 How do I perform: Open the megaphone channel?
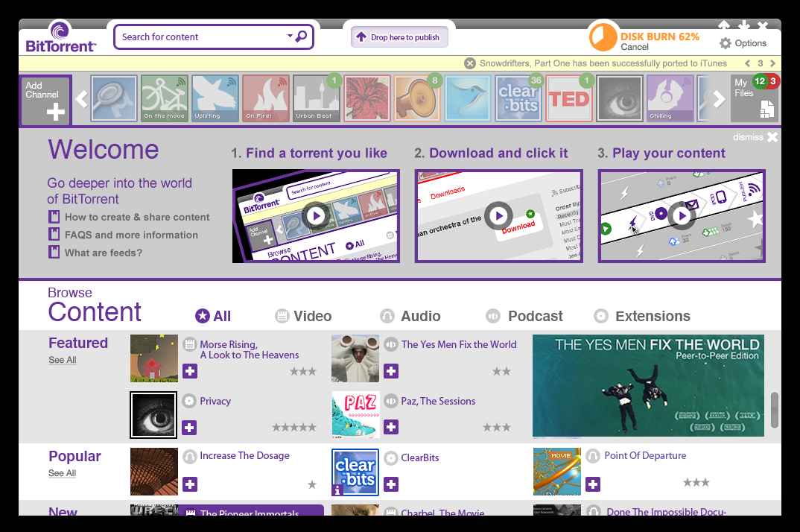point(417,98)
